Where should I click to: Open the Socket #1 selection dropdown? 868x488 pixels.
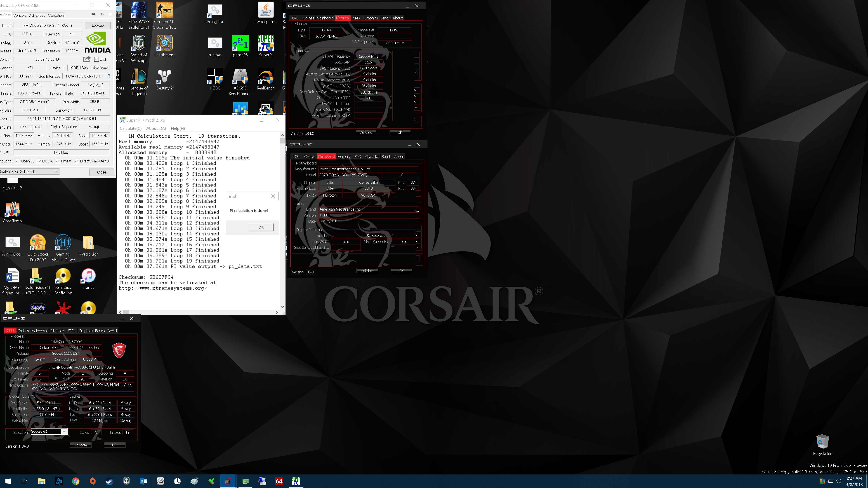pos(49,432)
